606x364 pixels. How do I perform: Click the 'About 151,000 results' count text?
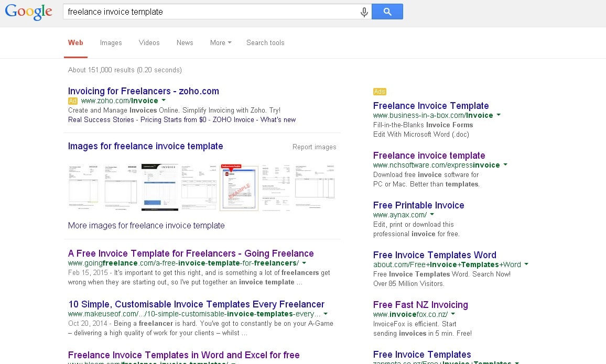(x=125, y=70)
